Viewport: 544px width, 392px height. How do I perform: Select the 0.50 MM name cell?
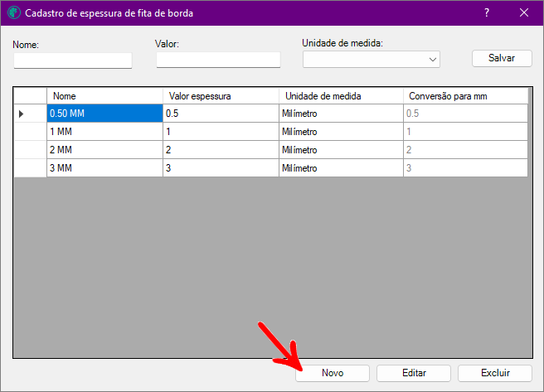pos(104,114)
